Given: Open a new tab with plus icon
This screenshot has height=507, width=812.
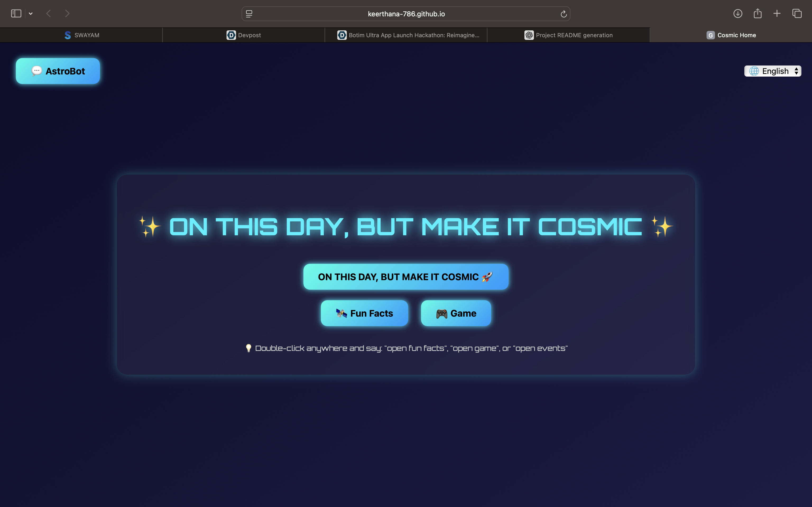Looking at the screenshot, I should pyautogui.click(x=777, y=13).
